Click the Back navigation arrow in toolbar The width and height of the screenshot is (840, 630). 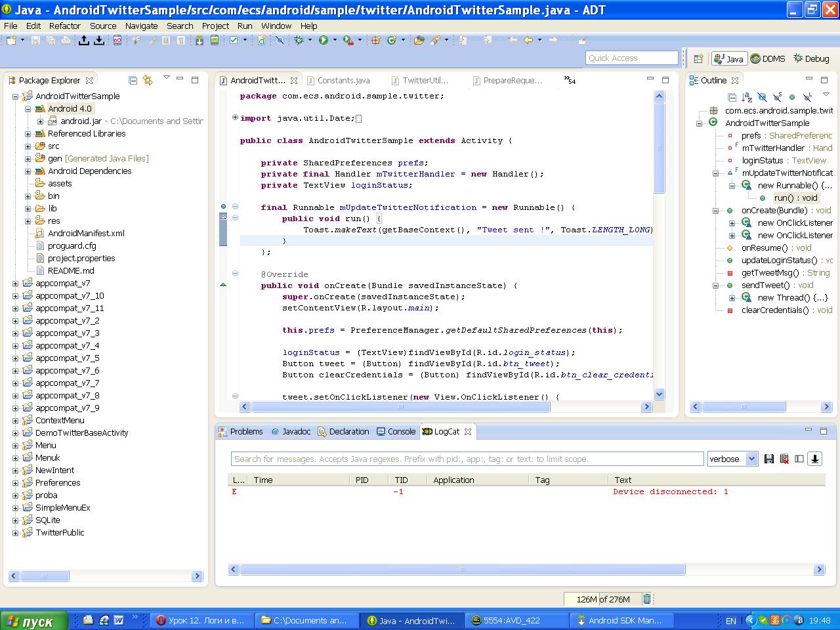(x=528, y=40)
